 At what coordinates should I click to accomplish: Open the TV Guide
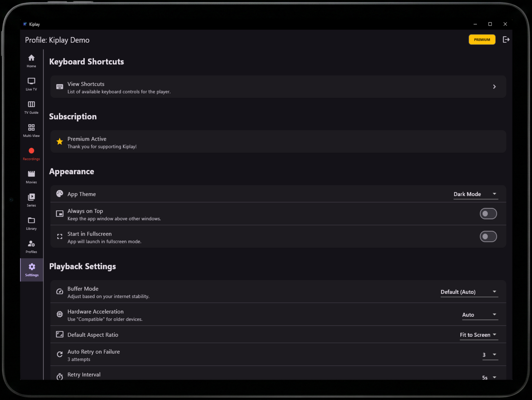(31, 107)
